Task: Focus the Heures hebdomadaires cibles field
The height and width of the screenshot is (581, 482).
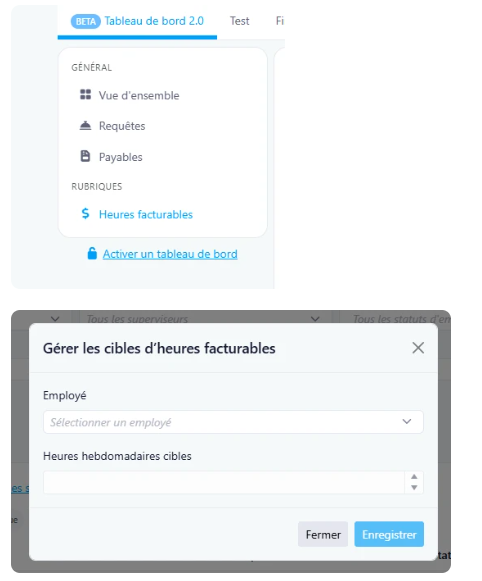Action: click(x=224, y=482)
